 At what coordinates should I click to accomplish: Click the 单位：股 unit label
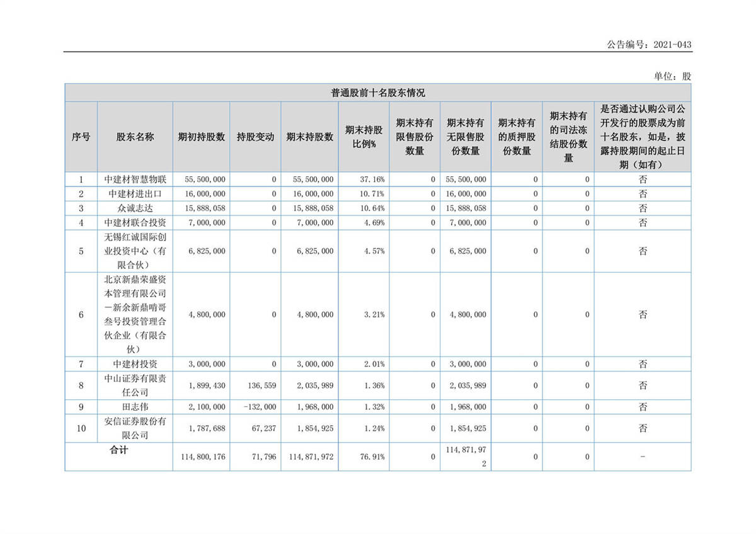coord(672,76)
